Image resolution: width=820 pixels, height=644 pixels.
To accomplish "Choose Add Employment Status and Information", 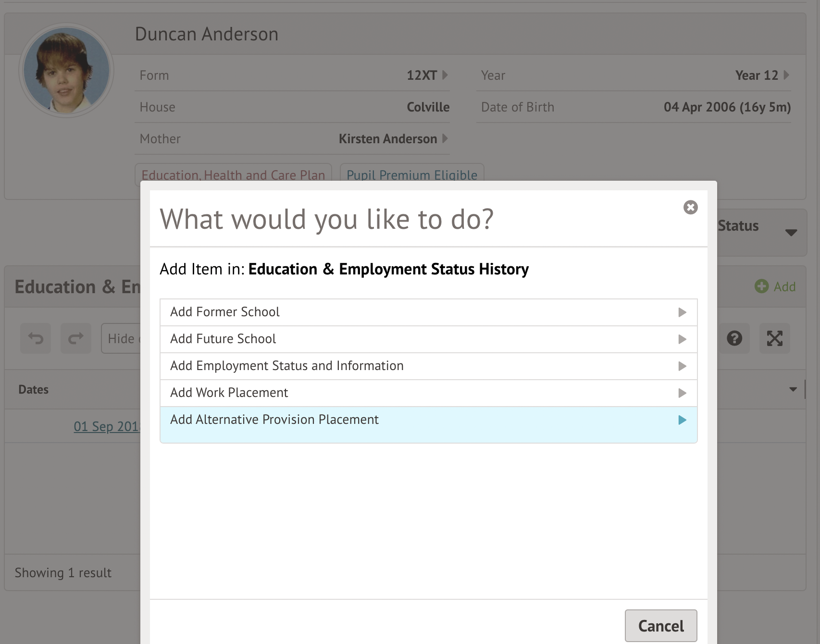I will click(428, 366).
